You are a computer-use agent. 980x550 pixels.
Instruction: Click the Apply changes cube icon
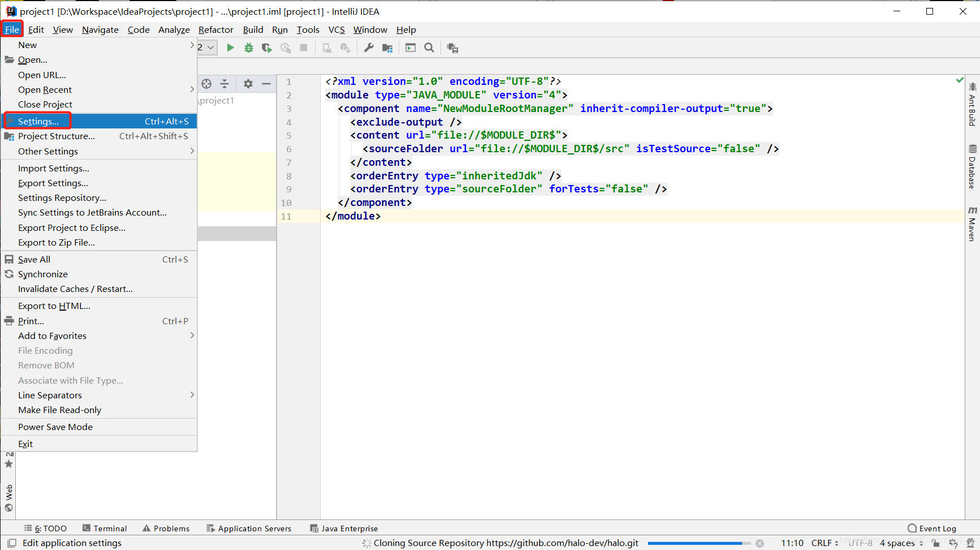pyautogui.click(x=346, y=48)
